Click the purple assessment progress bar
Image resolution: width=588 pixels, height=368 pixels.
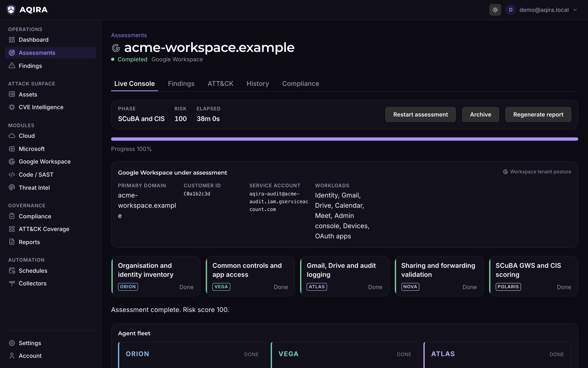[x=345, y=139]
